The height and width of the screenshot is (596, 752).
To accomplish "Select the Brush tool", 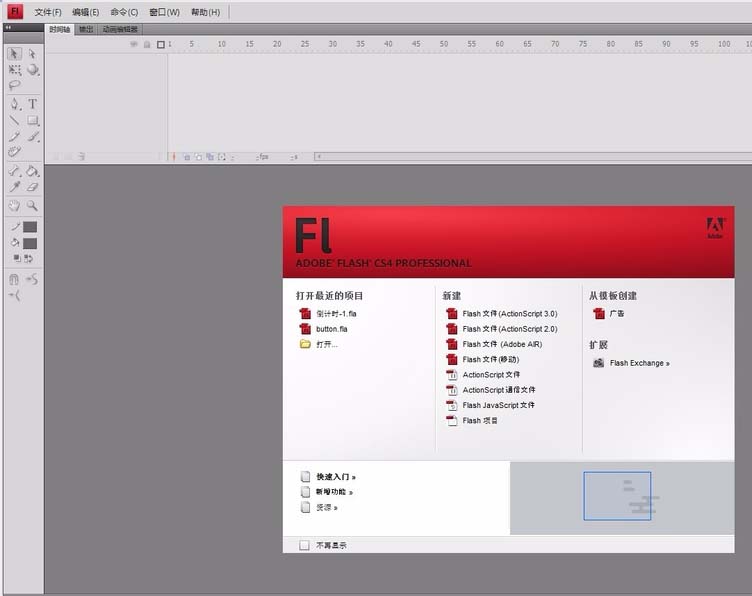I will 33,137.
